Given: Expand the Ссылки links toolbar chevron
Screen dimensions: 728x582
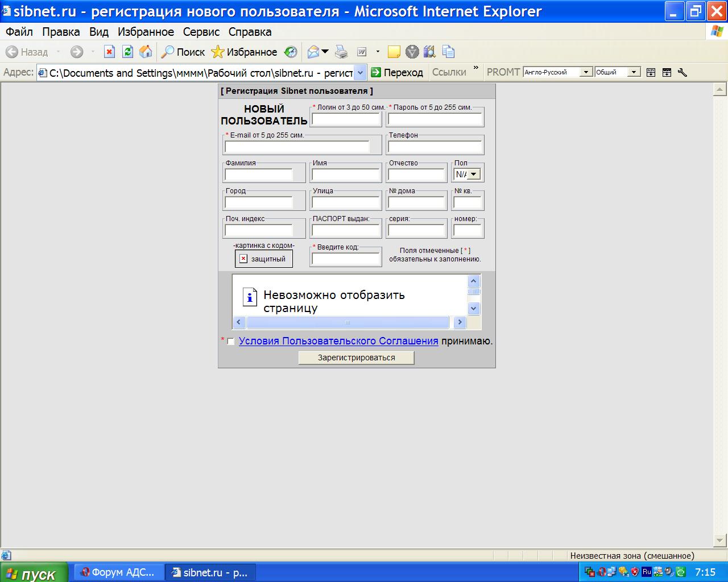Looking at the screenshot, I should 476,68.
